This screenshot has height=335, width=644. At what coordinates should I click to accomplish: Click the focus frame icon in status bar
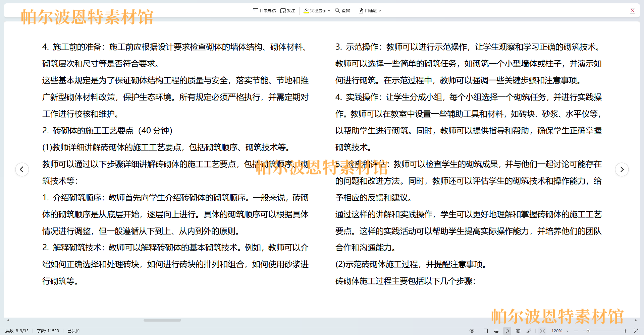point(542,331)
